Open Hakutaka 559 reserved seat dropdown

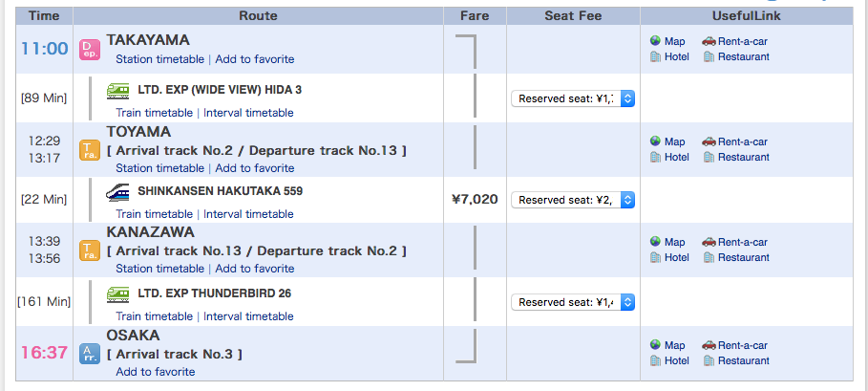(573, 200)
